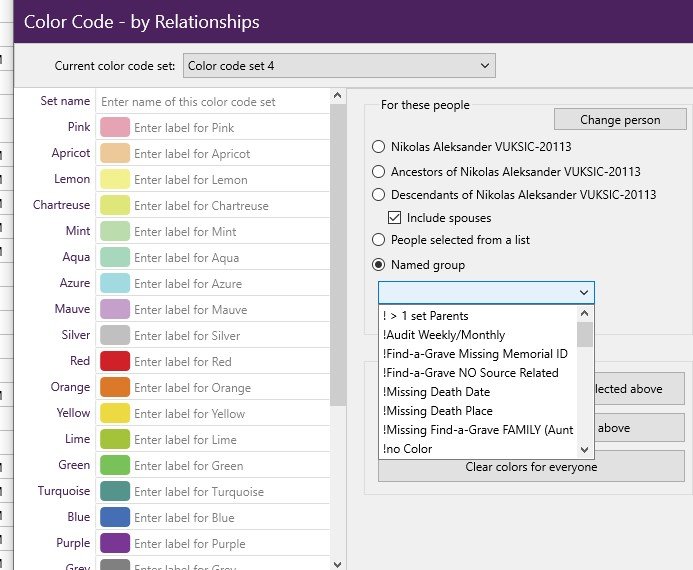This screenshot has width=693, height=570.
Task: Click the Change person button
Action: (x=620, y=120)
